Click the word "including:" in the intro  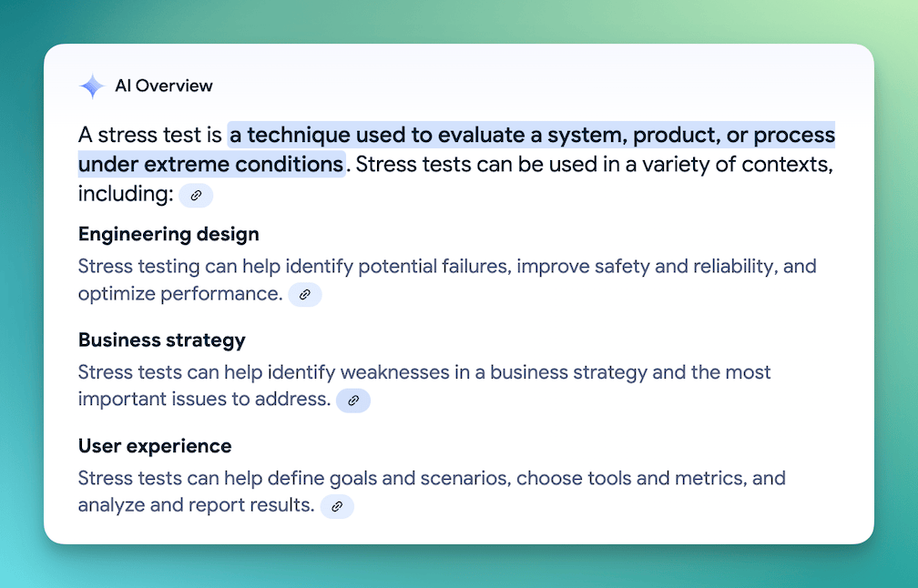click(126, 194)
